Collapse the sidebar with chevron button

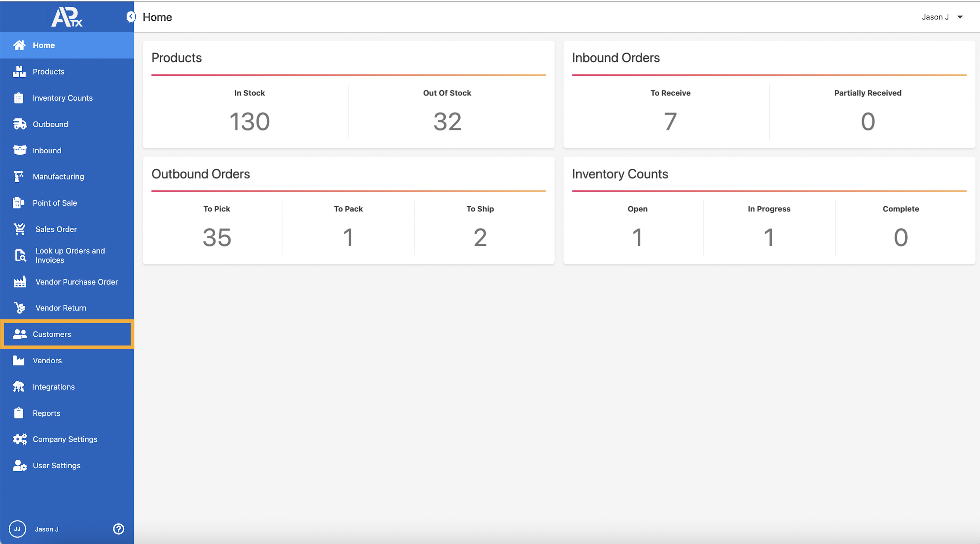[131, 17]
